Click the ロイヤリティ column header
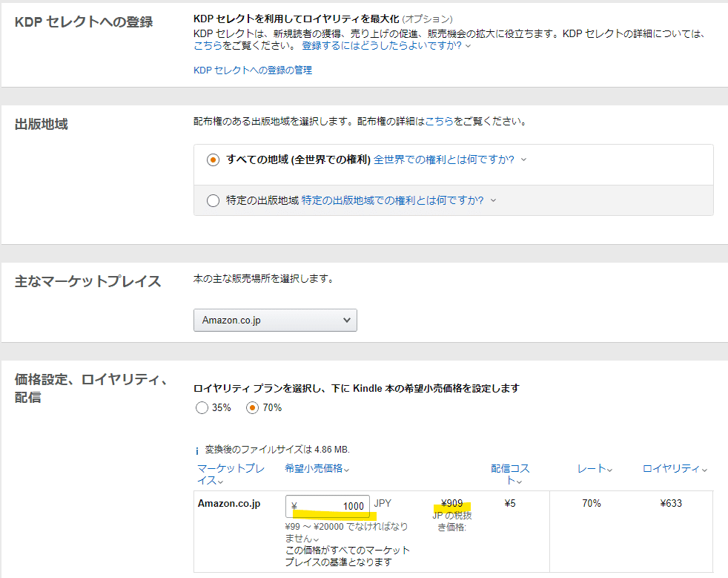Screen dimensions: 728x578 click(x=674, y=468)
